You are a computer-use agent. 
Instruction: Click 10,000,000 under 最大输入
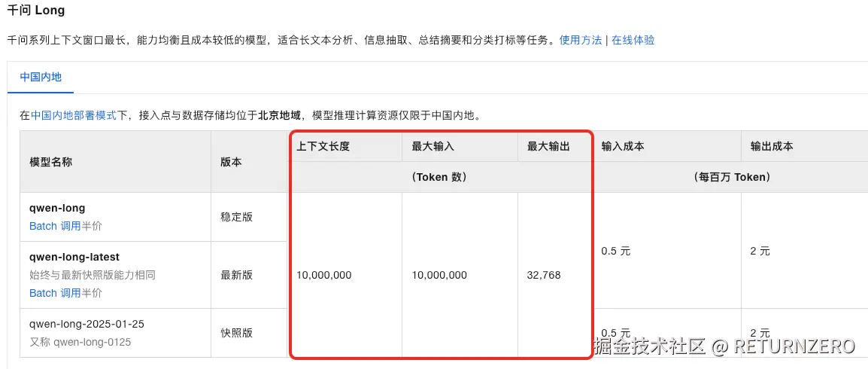point(439,276)
